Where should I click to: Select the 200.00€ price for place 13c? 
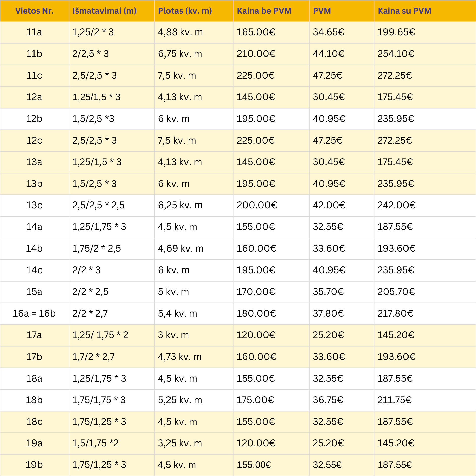pos(257,205)
